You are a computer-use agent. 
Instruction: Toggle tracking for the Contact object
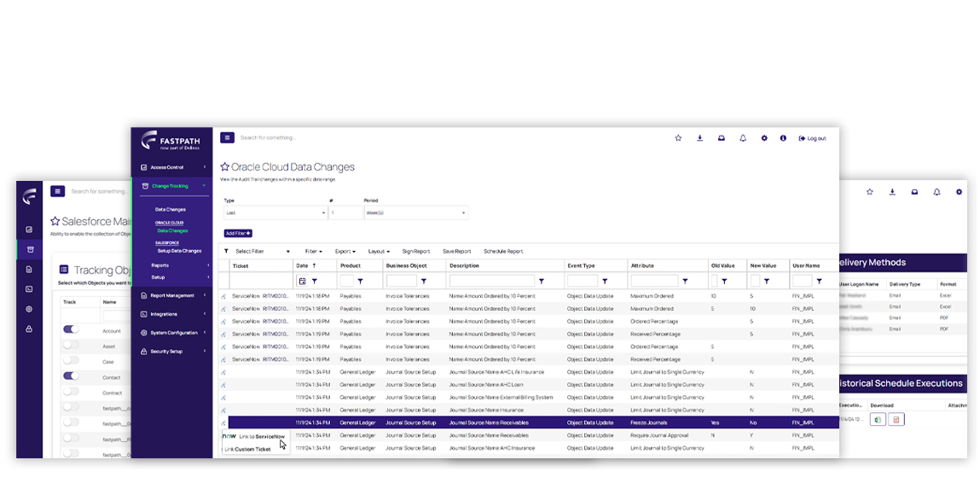(x=72, y=375)
